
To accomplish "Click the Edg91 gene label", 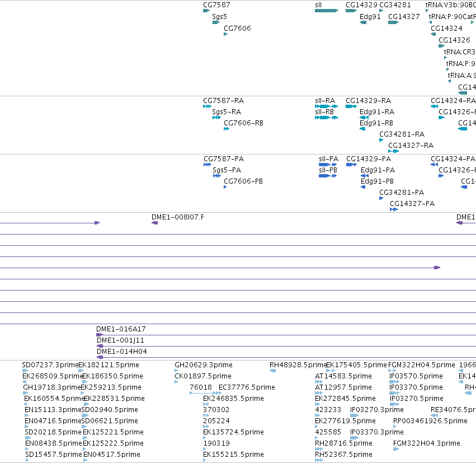I will tap(370, 17).
